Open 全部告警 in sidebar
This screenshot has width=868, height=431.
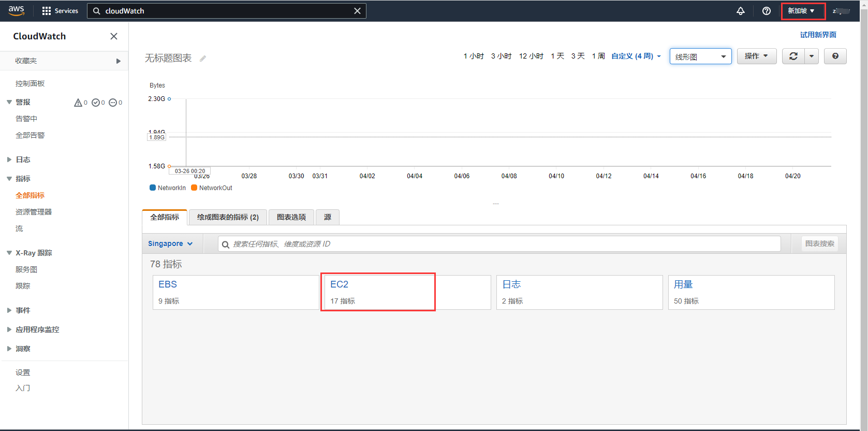tap(30, 135)
